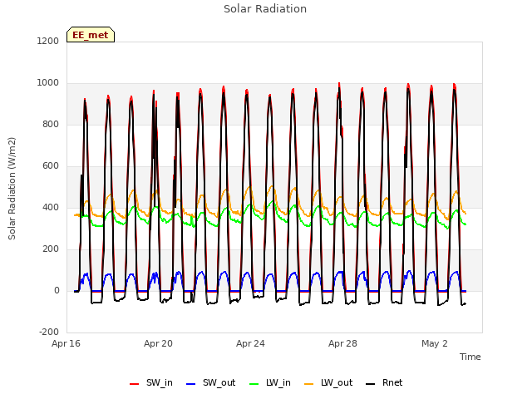Viewport: 532px width, 399px height.
Task: Toggle the LW_in legend entry
Action: click(x=270, y=382)
